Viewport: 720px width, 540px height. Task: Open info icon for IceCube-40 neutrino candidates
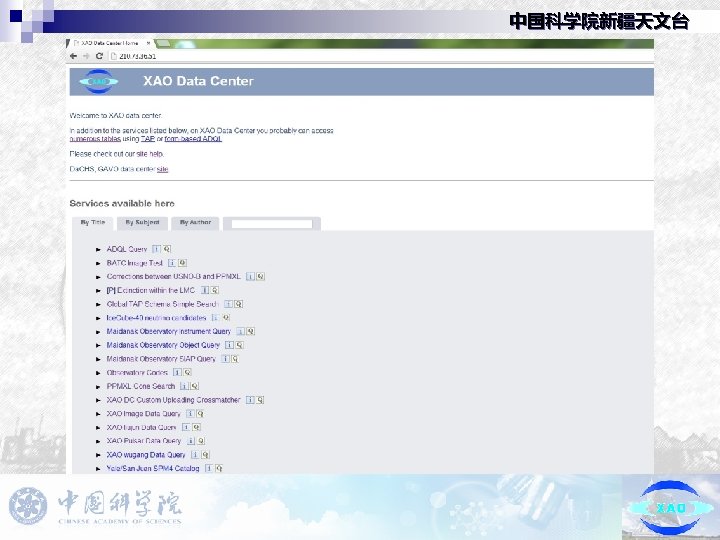(x=215, y=317)
